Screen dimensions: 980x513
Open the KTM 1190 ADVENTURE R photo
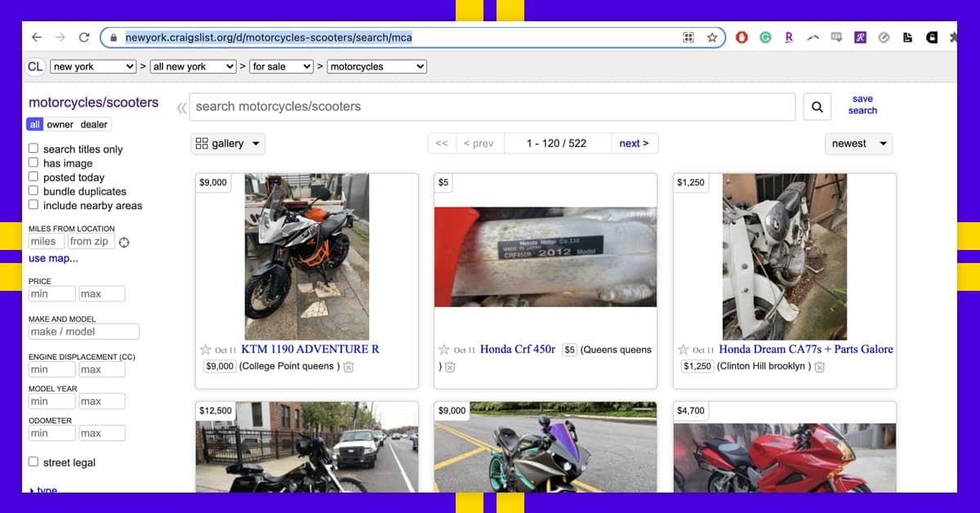(307, 256)
